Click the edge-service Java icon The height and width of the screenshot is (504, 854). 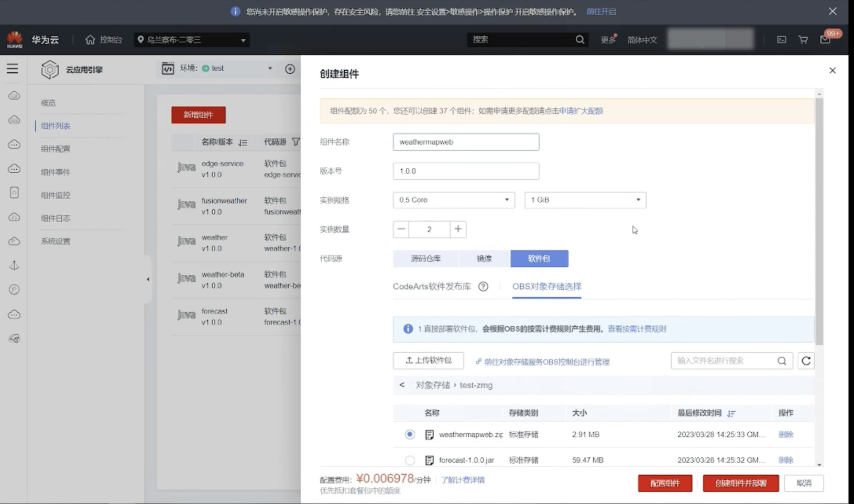(x=186, y=168)
